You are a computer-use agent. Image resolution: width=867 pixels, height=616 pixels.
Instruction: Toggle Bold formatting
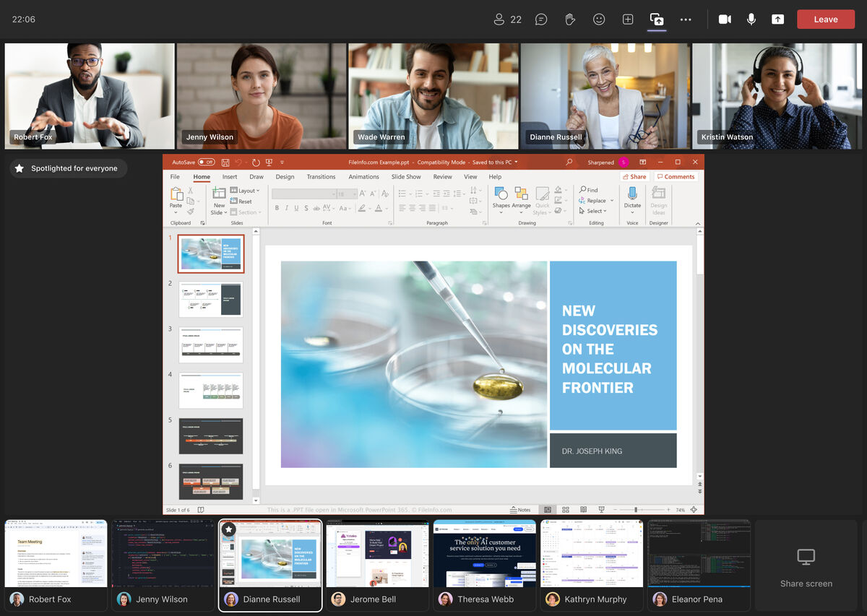tap(277, 208)
